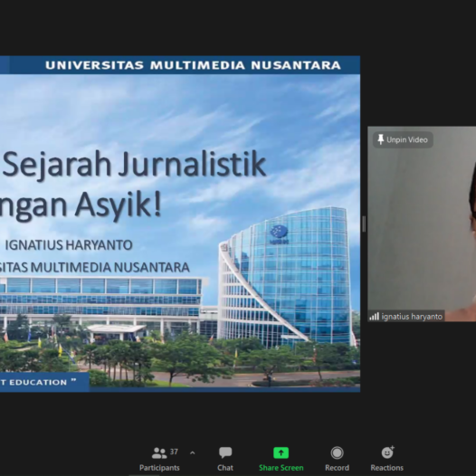Open the Chat panel
Image resolution: width=476 pixels, height=476 pixels.
point(225,459)
